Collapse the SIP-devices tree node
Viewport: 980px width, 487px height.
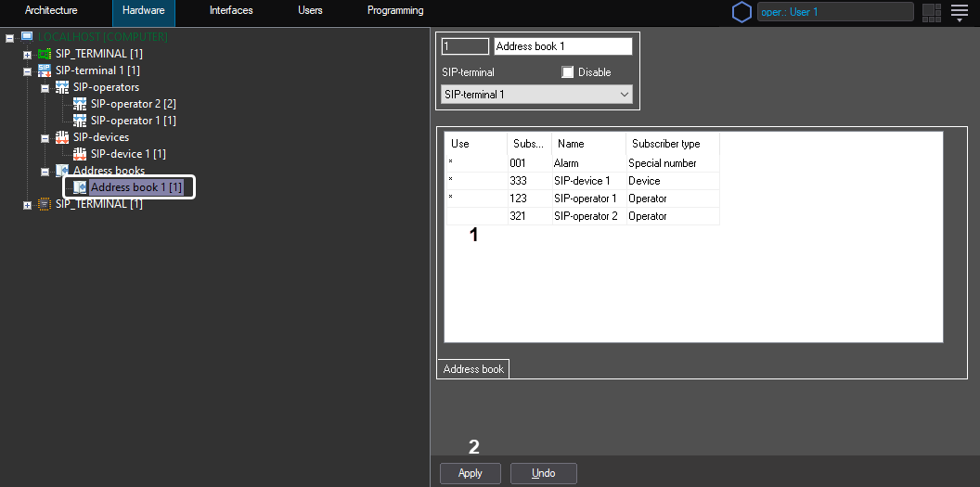(x=45, y=138)
